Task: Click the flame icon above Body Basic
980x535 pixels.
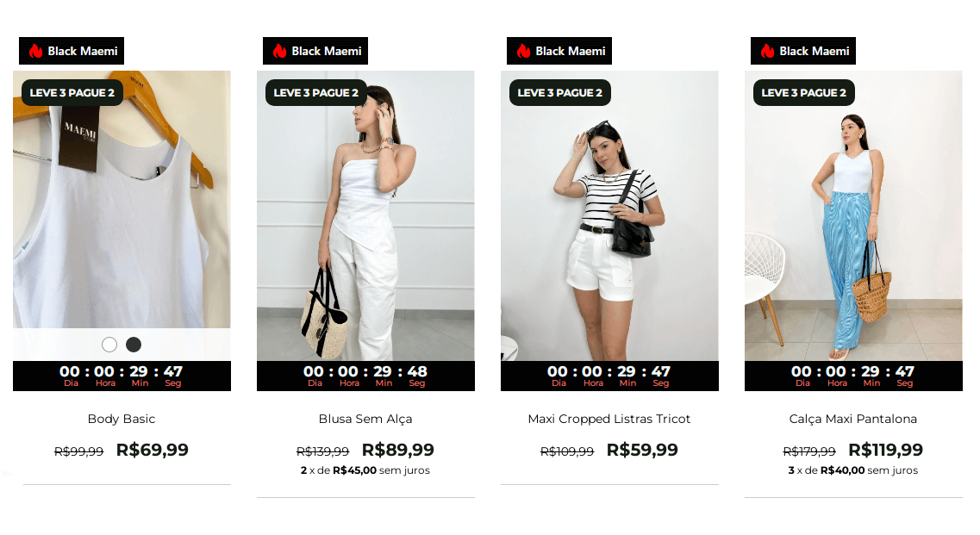Action: tap(35, 51)
